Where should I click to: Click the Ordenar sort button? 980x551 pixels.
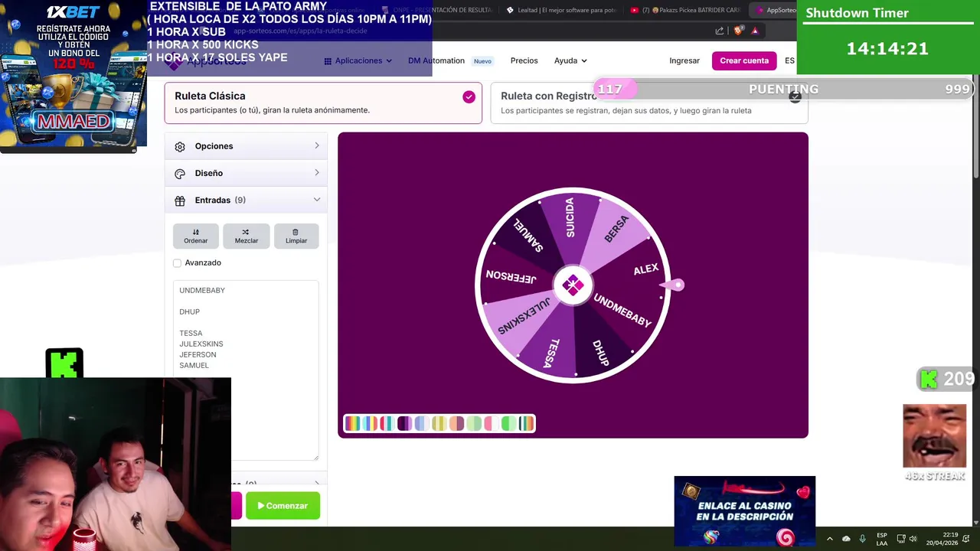point(195,236)
